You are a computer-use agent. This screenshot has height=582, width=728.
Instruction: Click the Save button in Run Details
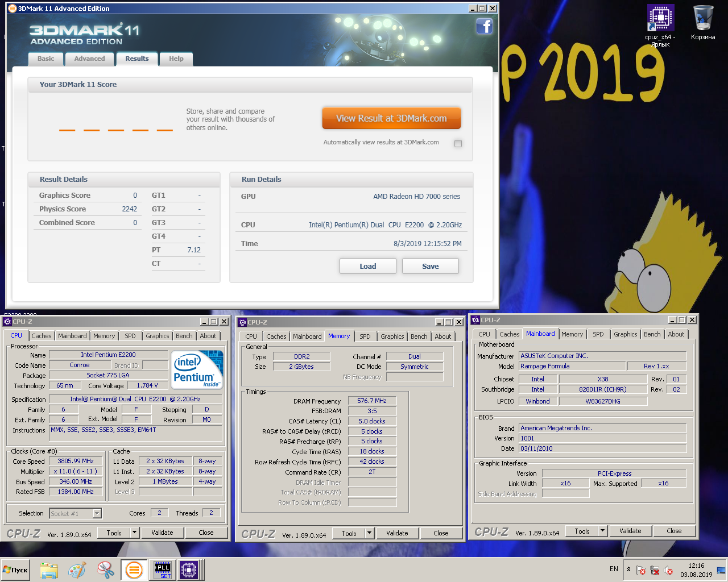[431, 266]
